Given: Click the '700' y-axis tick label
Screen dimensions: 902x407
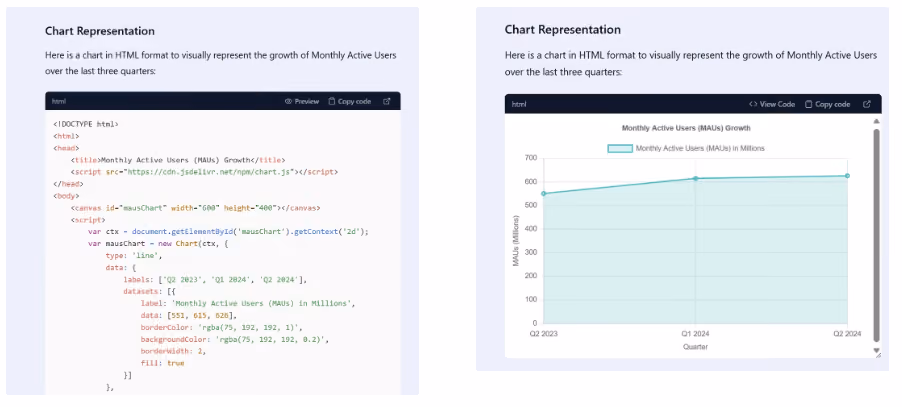Looking at the screenshot, I should 531,158.
